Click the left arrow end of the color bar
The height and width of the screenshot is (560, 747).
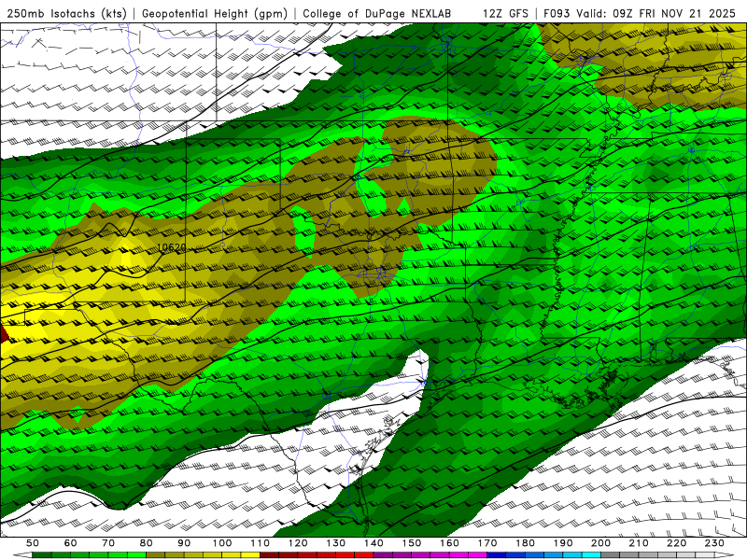point(22,555)
